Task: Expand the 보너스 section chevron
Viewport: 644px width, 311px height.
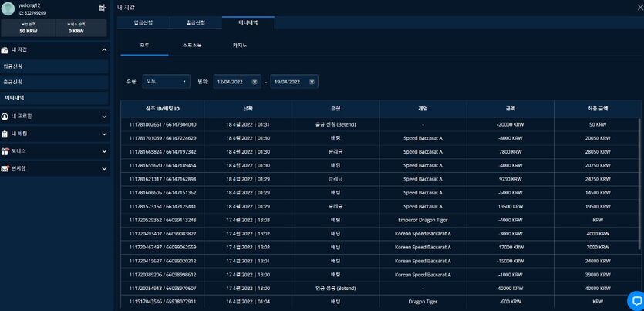Action: tap(104, 151)
